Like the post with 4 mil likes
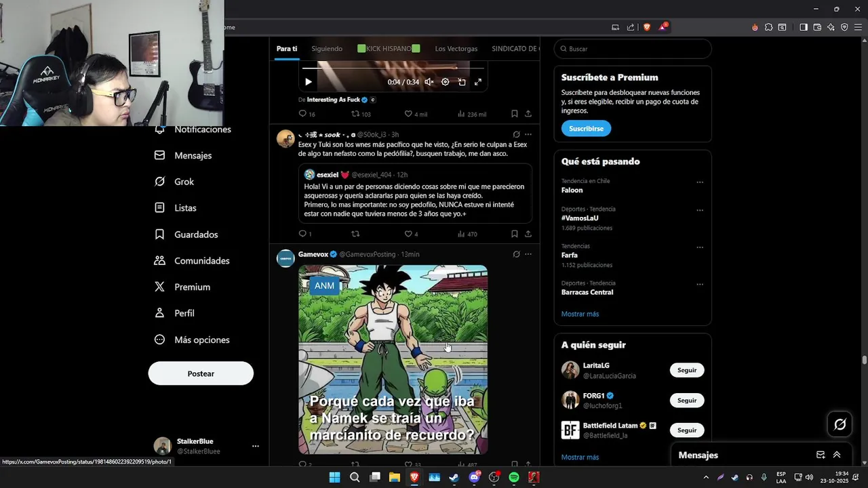This screenshot has width=868, height=488. tap(416, 114)
